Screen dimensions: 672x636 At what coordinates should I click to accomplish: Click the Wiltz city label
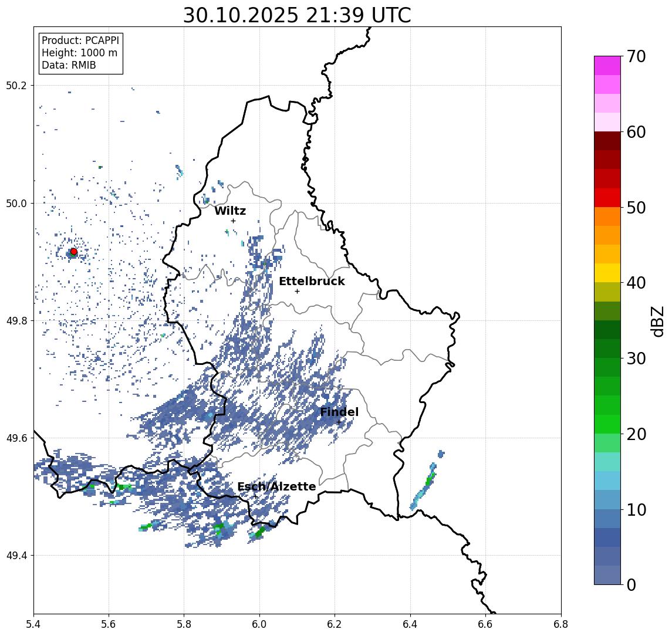point(230,211)
